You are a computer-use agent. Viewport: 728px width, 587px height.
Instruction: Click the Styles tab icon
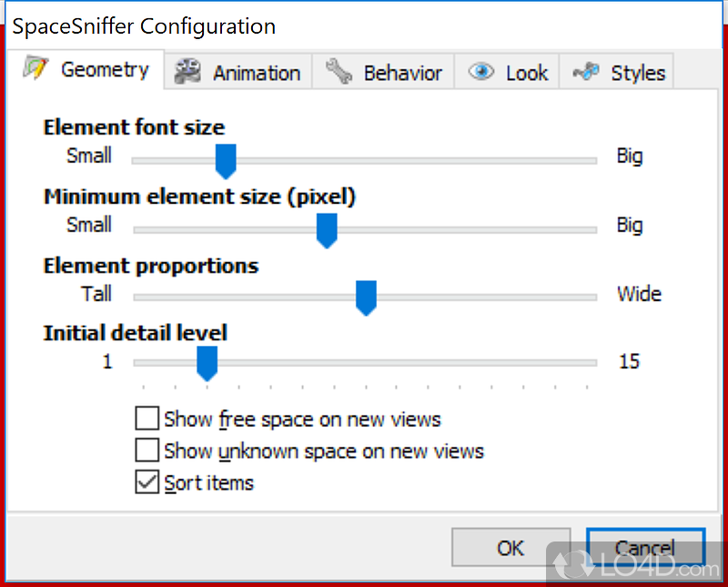pyautogui.click(x=586, y=72)
